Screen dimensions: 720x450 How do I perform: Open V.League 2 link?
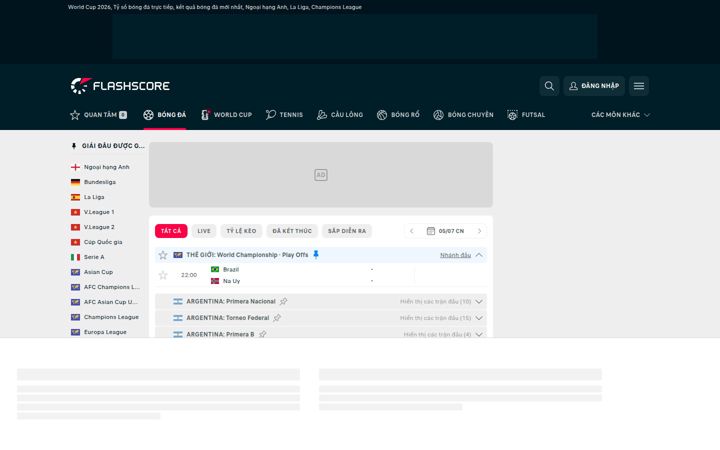[99, 227]
